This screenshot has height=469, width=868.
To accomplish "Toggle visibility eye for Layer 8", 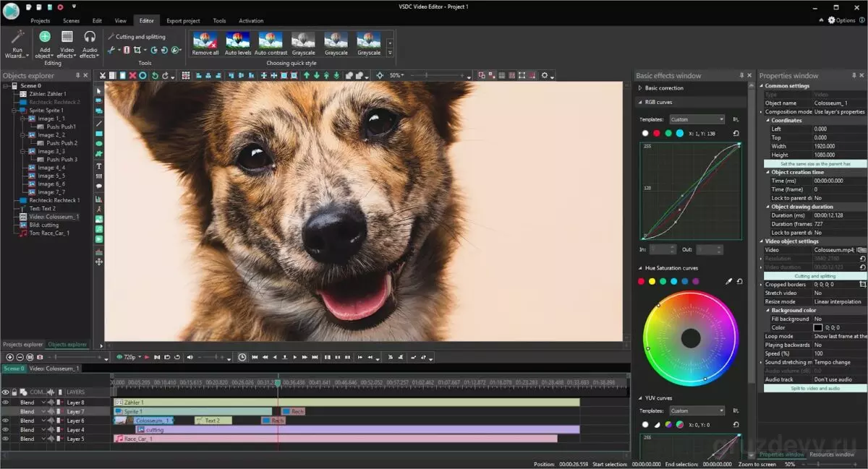I will (x=6, y=403).
